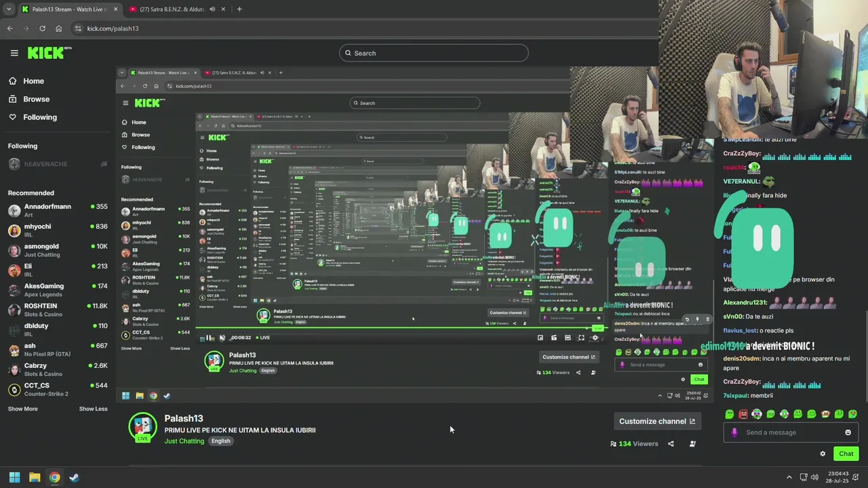Click the dblduty channel avatar
868x488 pixels.
pyautogui.click(x=14, y=329)
